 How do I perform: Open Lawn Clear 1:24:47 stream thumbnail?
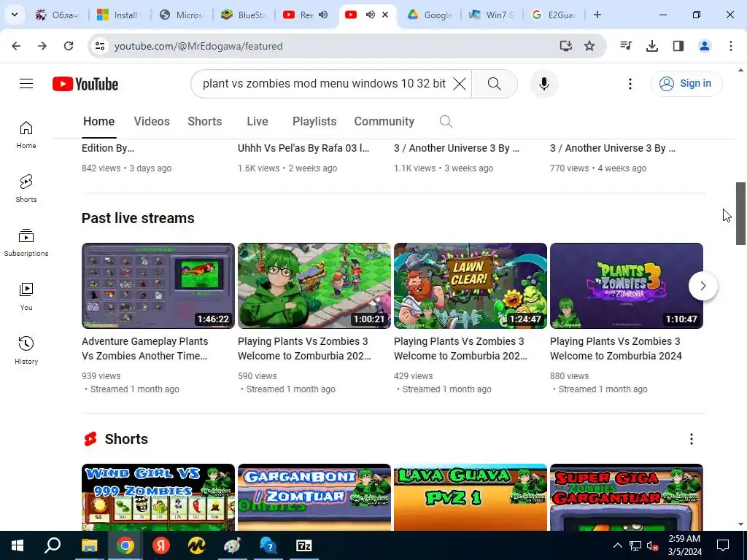point(471,286)
